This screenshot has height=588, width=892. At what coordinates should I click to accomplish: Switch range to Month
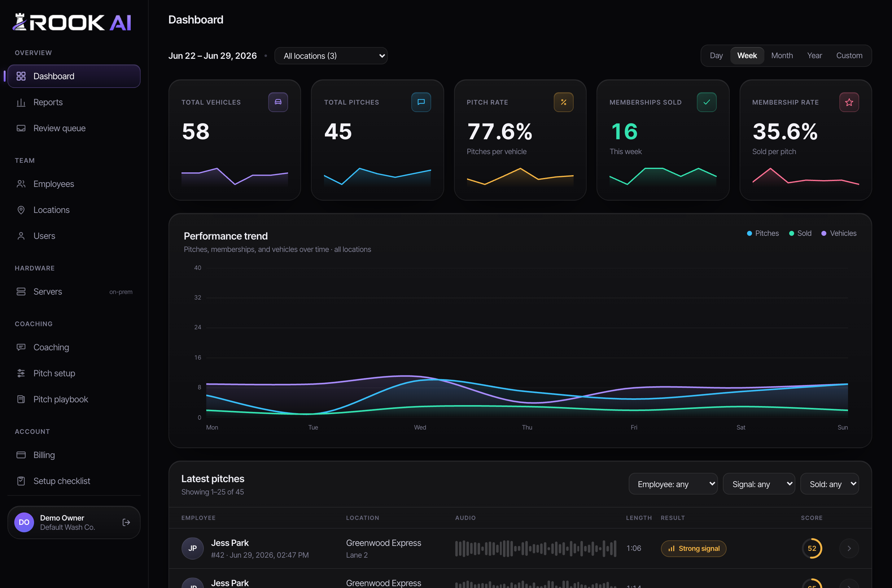point(782,55)
